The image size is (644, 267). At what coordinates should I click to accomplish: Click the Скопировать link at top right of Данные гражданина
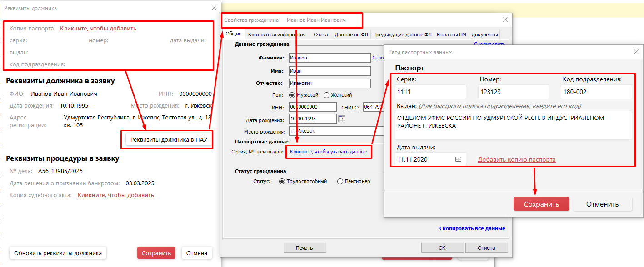pos(489,44)
